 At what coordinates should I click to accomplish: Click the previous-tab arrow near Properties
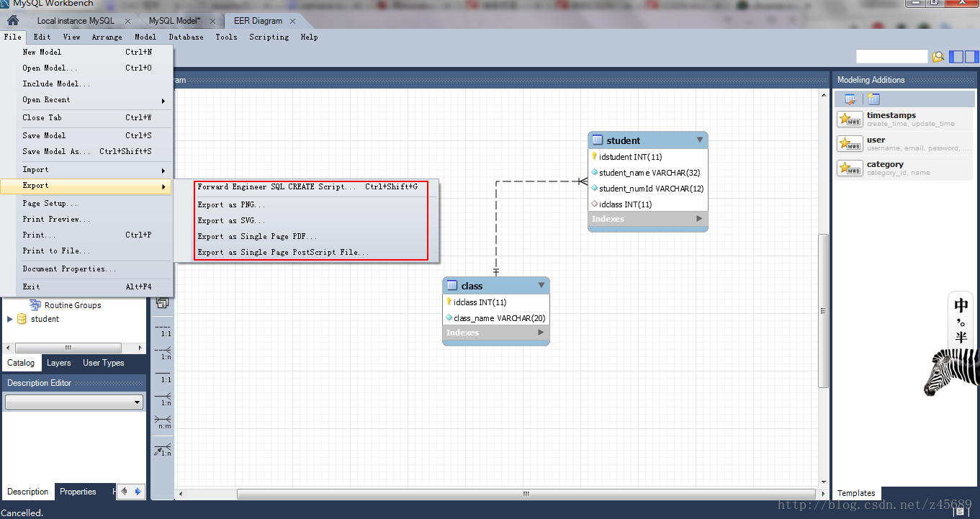(124, 492)
